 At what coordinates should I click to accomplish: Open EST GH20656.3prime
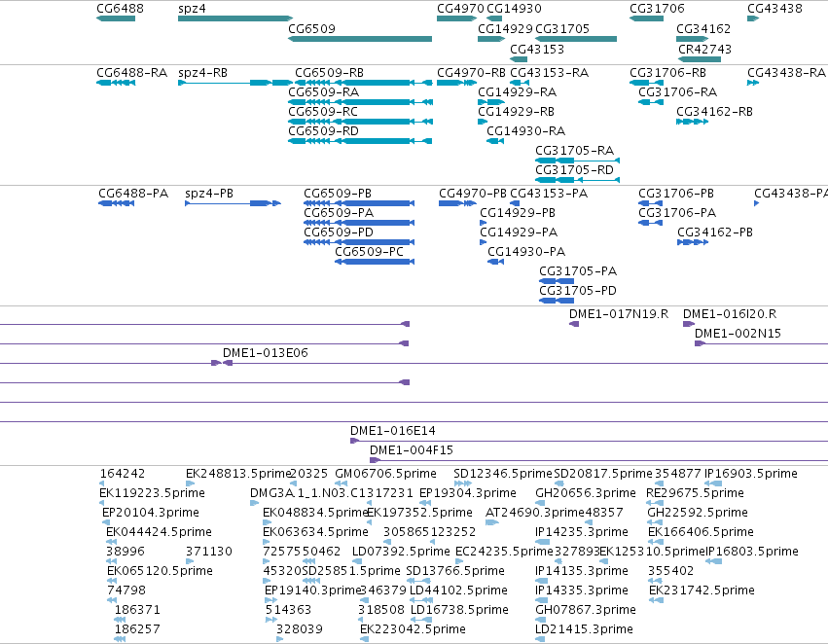[x=540, y=503]
